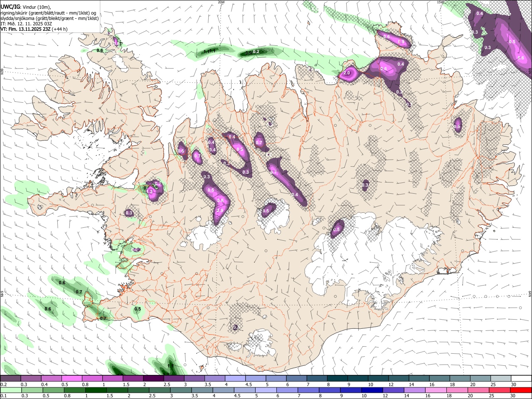Click the 'UWC/IG' title text
The image size is (532, 399).
(10, 7)
